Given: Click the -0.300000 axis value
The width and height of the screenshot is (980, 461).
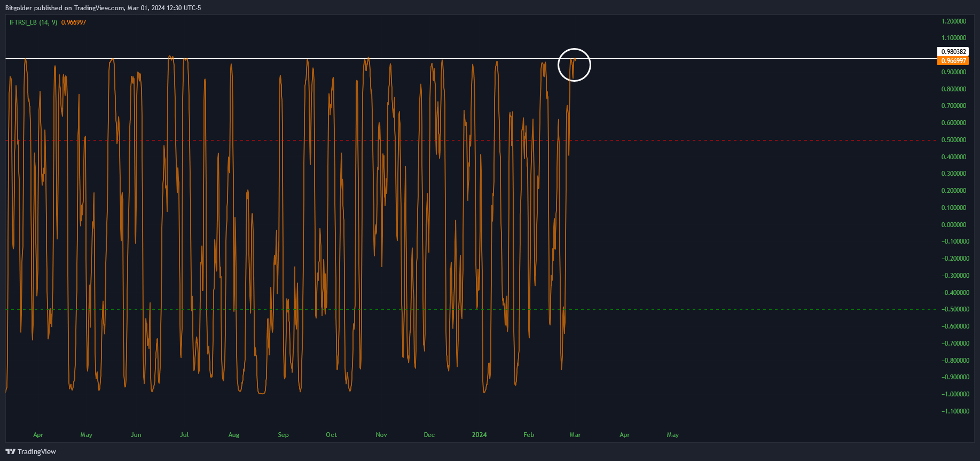Looking at the screenshot, I should [x=955, y=276].
